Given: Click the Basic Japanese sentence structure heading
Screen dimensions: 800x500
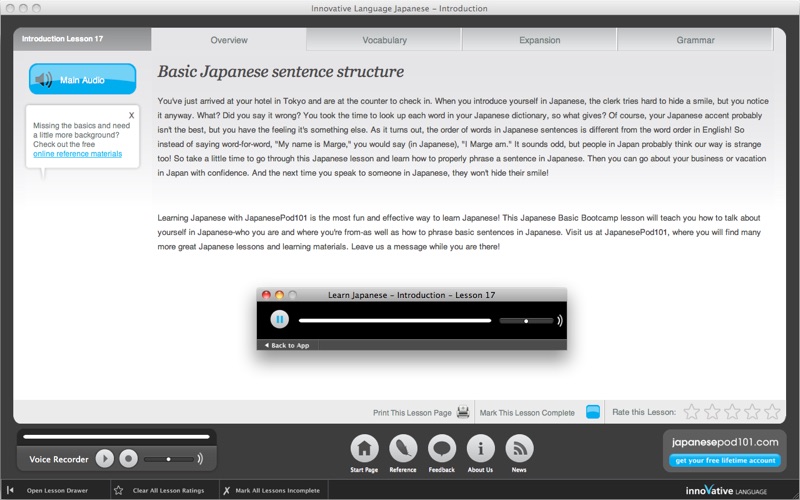Looking at the screenshot, I should point(281,71).
